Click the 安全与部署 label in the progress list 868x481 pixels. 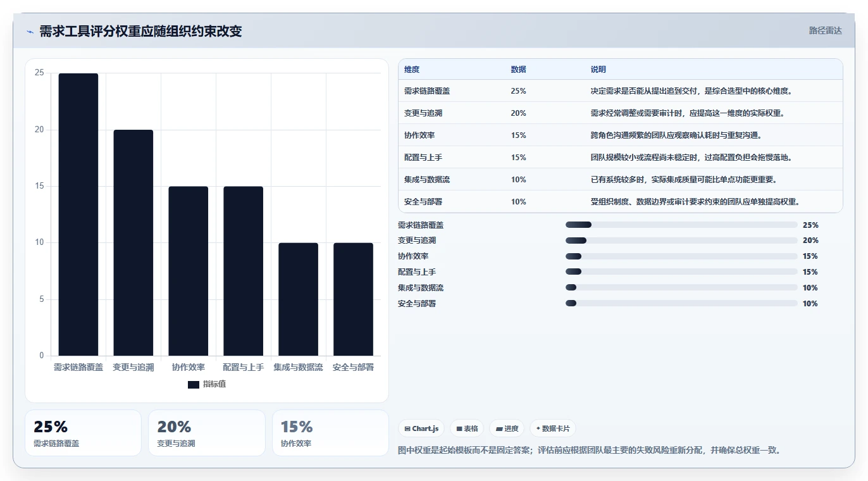tap(417, 304)
